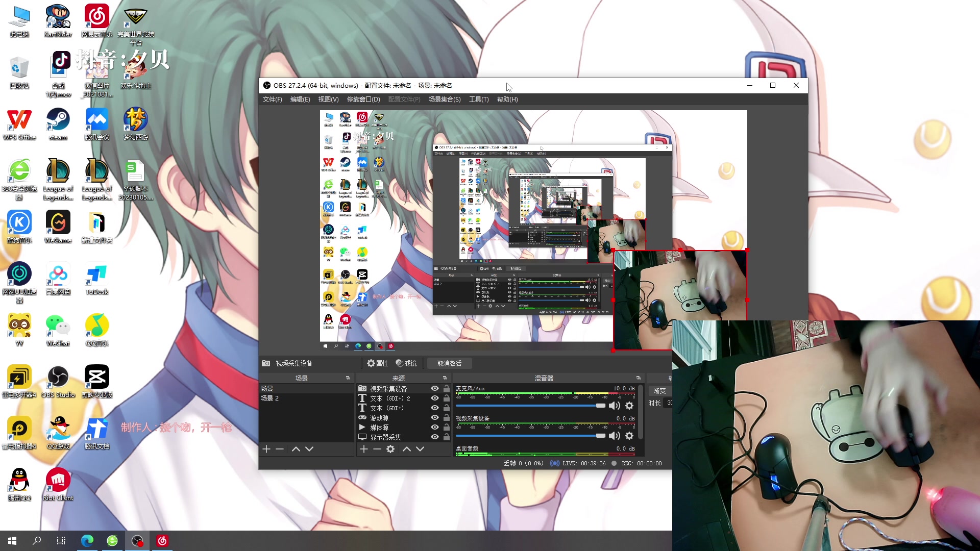Pop out the 场景 dock panel

click(348, 379)
